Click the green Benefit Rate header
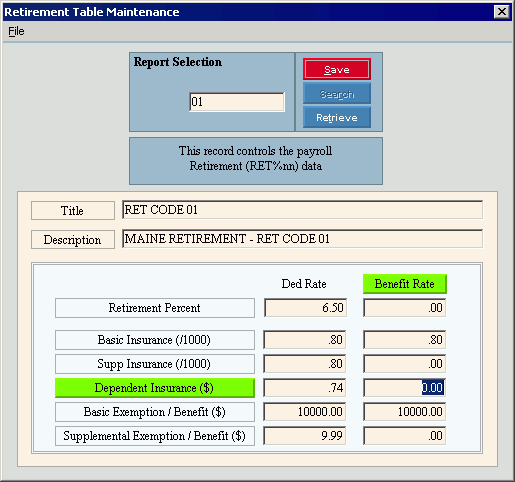This screenshot has width=515, height=482. pos(405,284)
